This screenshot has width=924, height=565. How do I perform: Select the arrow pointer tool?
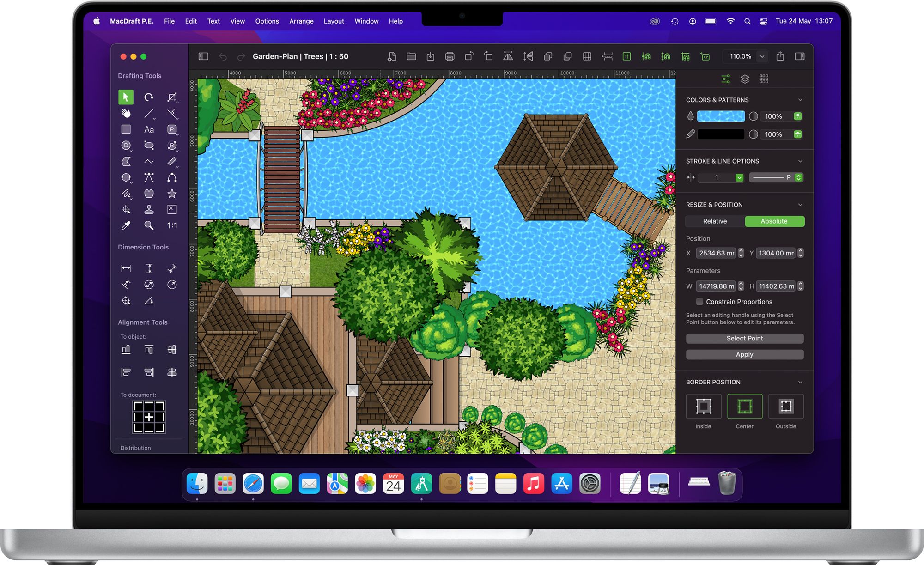click(126, 97)
